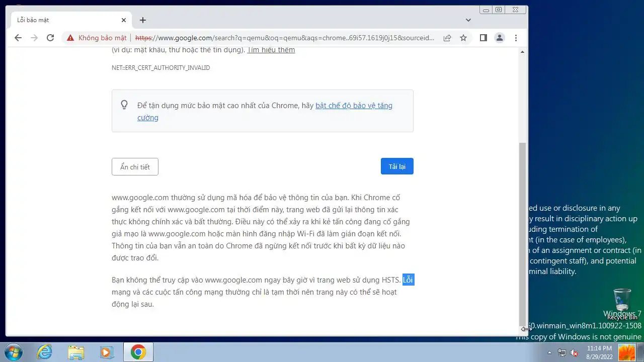
Task: Share this page via the share icon
Action: (x=447, y=38)
